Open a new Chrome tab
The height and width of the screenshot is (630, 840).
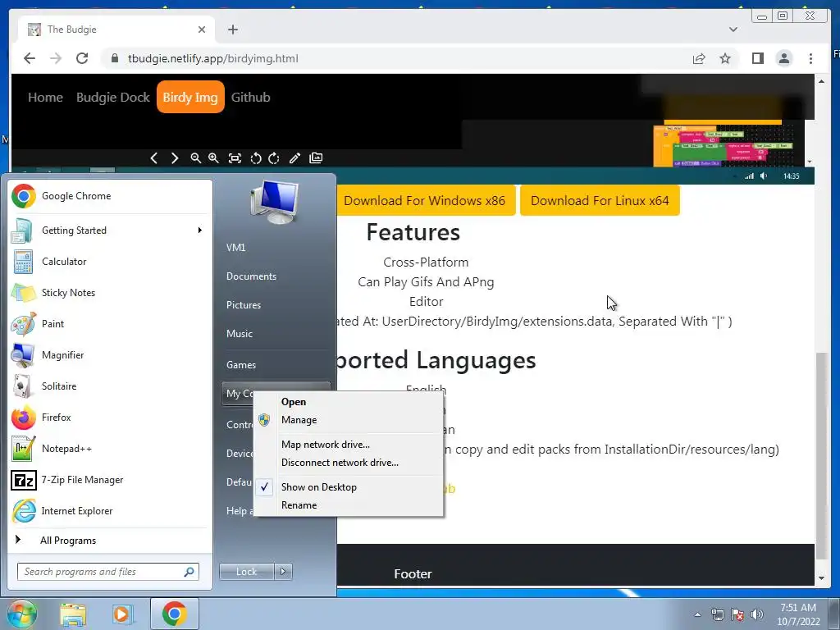coord(233,30)
